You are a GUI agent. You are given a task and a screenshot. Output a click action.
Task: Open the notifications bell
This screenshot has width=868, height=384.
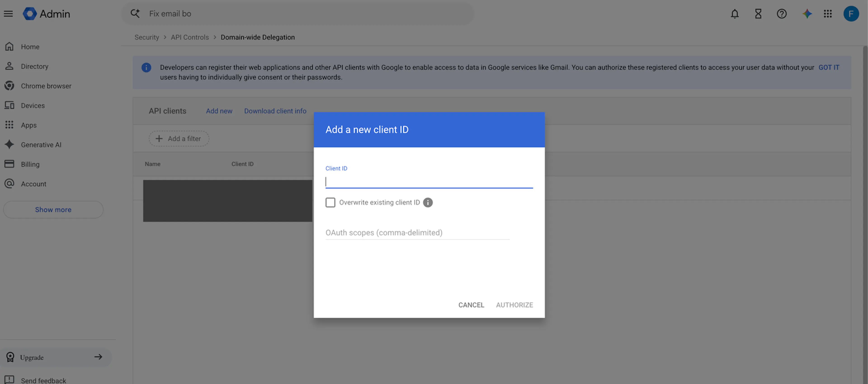click(735, 14)
